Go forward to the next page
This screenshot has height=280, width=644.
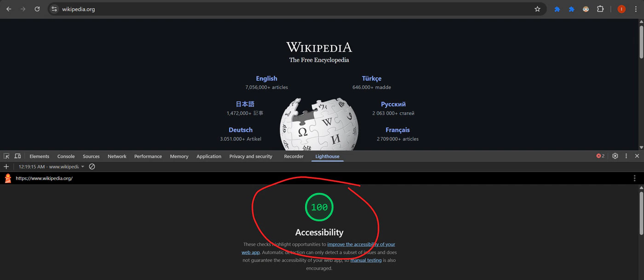(x=23, y=9)
